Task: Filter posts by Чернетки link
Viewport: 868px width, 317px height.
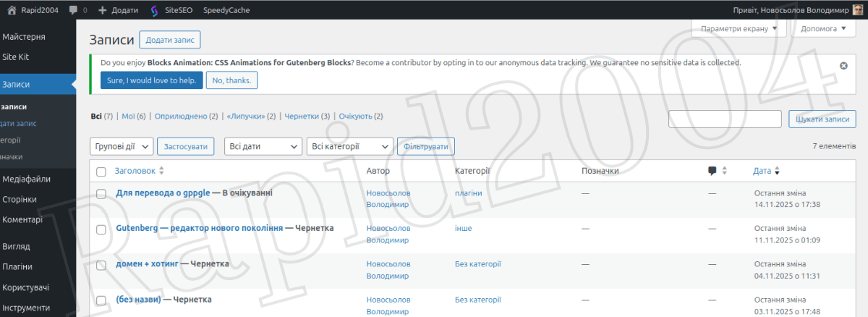Action: coord(301,116)
